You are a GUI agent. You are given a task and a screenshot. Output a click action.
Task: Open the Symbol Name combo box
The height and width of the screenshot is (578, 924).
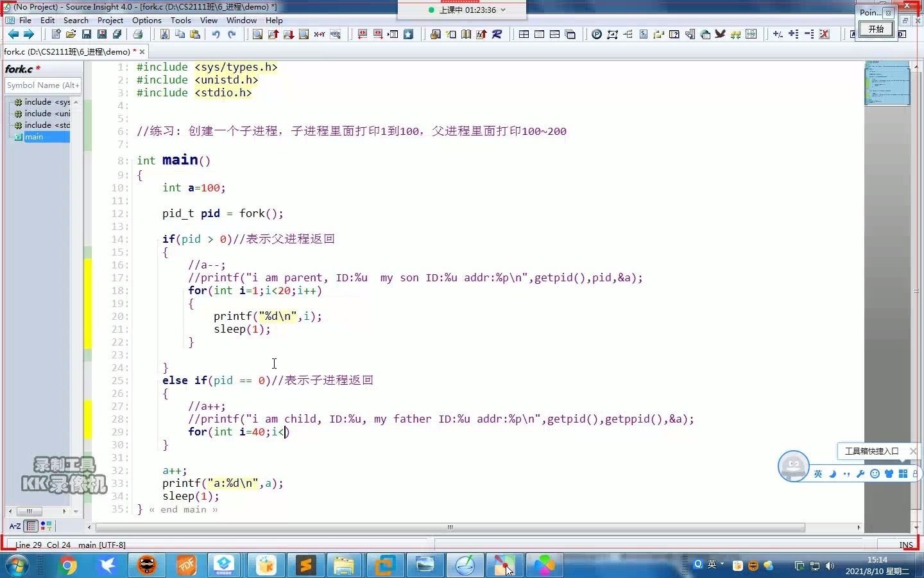click(x=42, y=85)
